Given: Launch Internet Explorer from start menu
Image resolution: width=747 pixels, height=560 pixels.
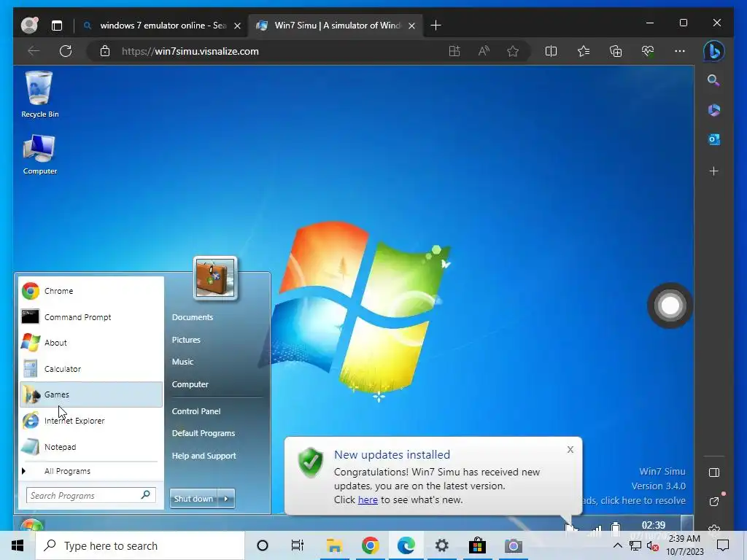Looking at the screenshot, I should (91, 421).
